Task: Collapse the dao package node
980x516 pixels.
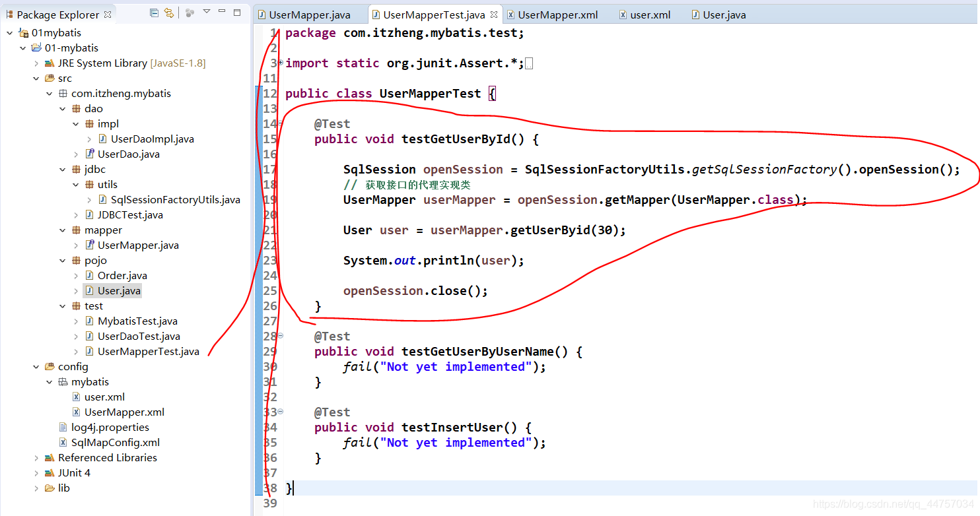Action: tap(62, 109)
